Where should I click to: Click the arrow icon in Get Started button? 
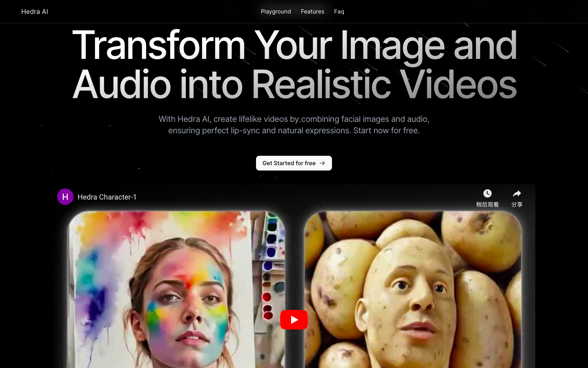tap(322, 163)
